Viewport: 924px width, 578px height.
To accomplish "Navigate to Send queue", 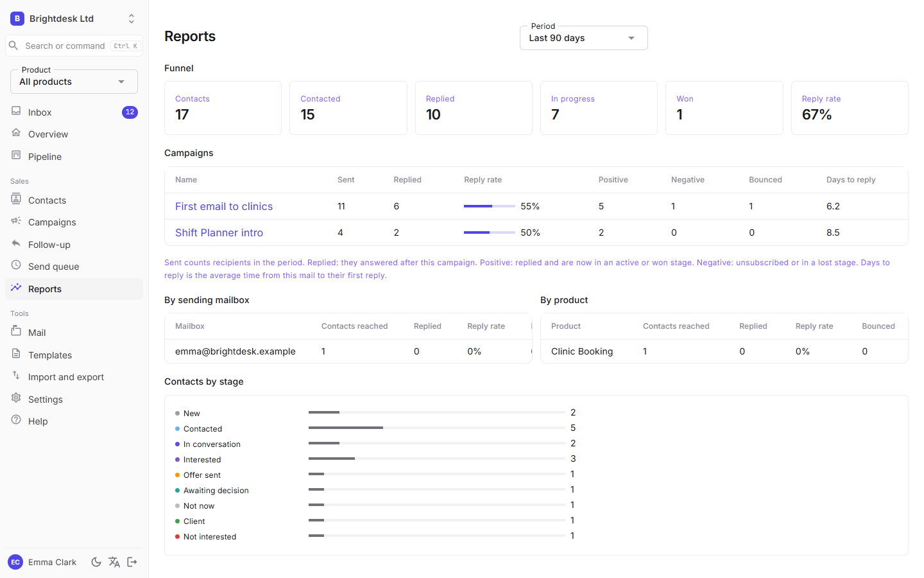I will tap(74, 267).
